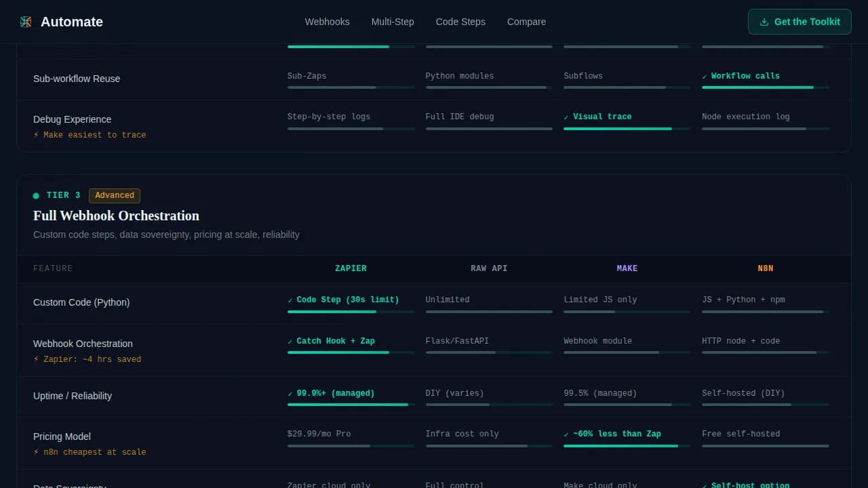This screenshot has width=868, height=488.
Task: Click the 99.9%+ (managed) cell
Action: click(331, 393)
